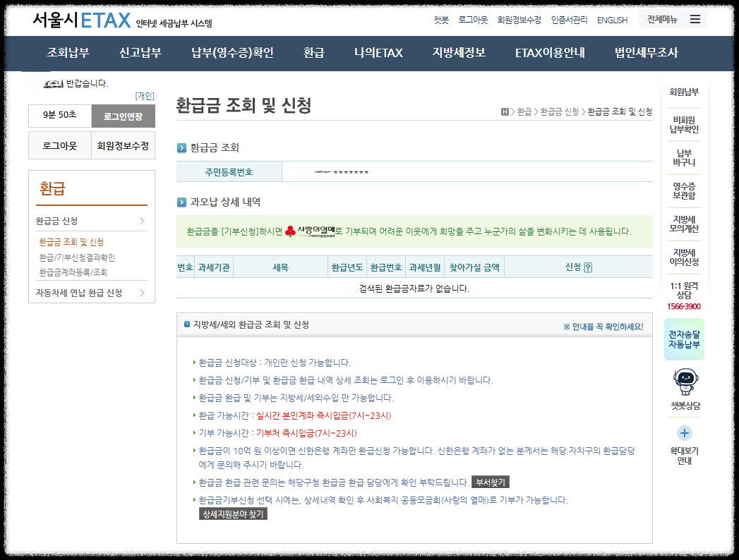Open the 나의ETAX main menu
This screenshot has height=560, width=739.
click(378, 53)
